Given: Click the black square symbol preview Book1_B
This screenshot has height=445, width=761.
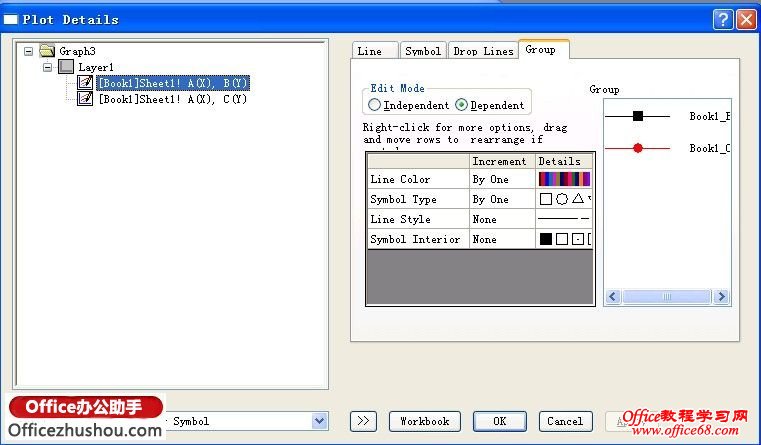Looking at the screenshot, I should click(638, 116).
